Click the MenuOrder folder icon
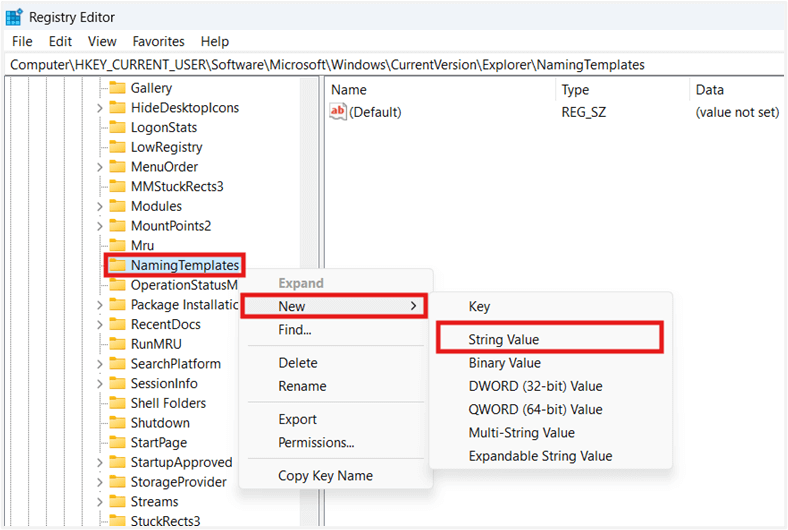 [117, 166]
